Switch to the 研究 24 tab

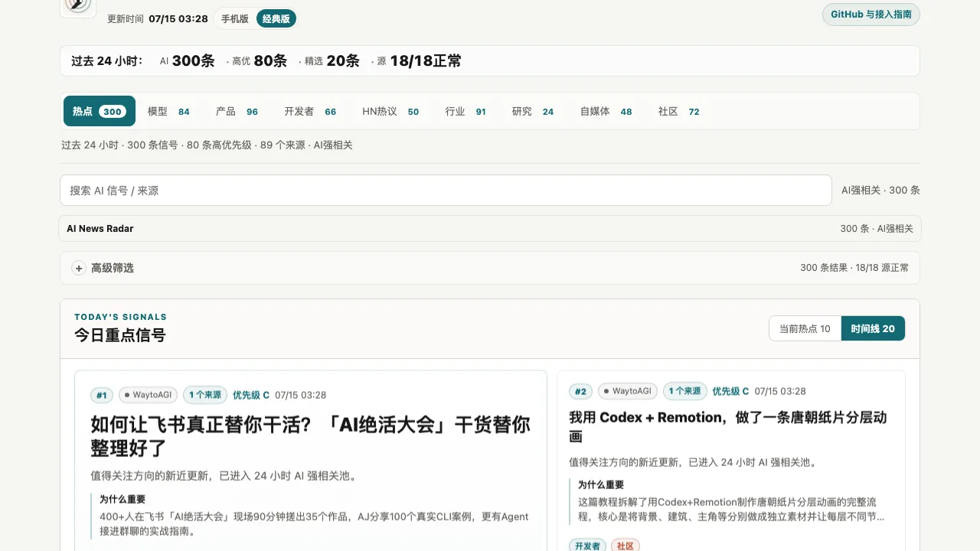click(533, 111)
